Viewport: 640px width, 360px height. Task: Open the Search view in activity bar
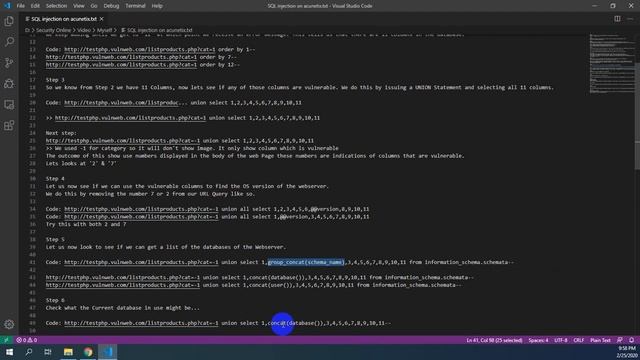click(x=9, y=42)
